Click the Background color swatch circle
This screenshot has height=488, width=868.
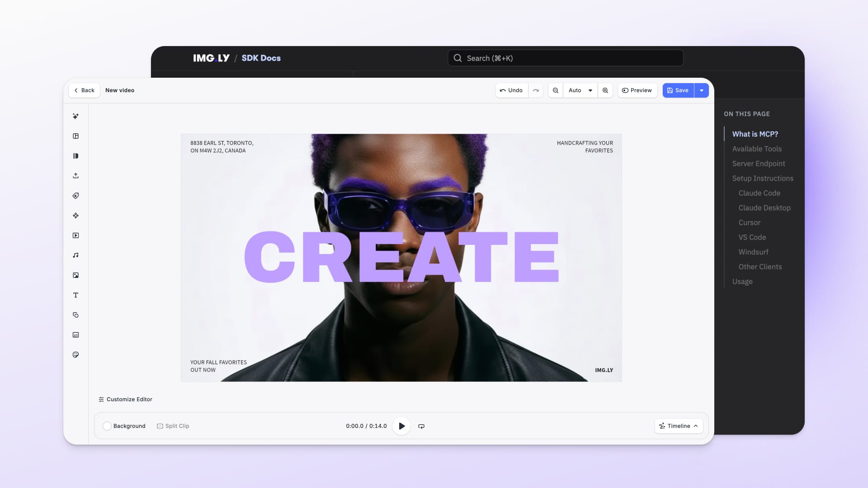pyautogui.click(x=107, y=426)
